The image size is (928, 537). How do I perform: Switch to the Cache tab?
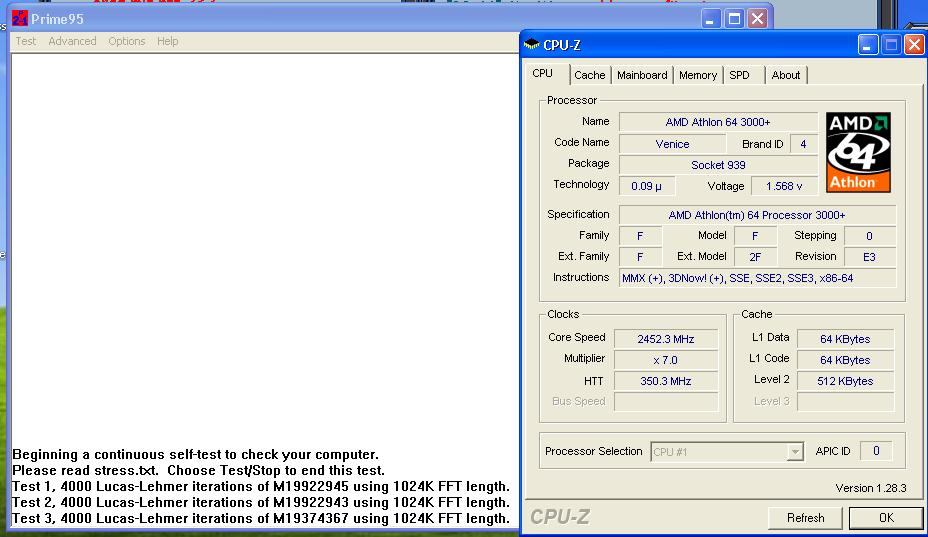590,75
